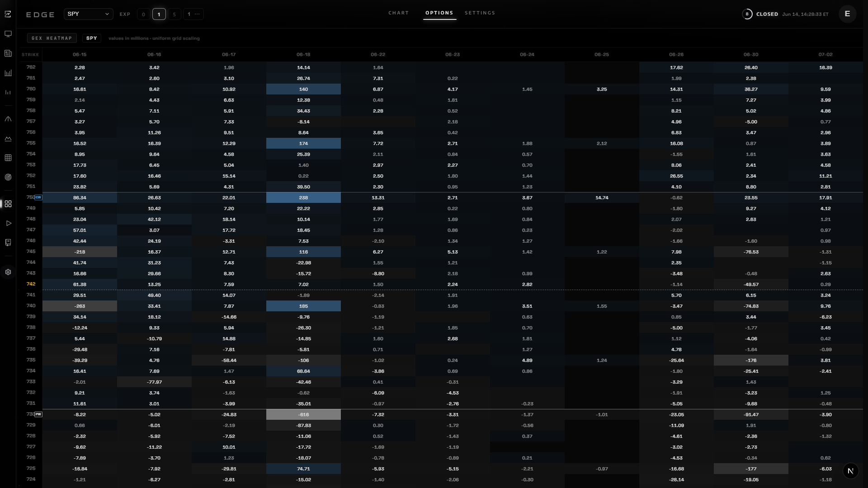
Task: Click the 06-22 expiration column header
Action: click(x=378, y=55)
